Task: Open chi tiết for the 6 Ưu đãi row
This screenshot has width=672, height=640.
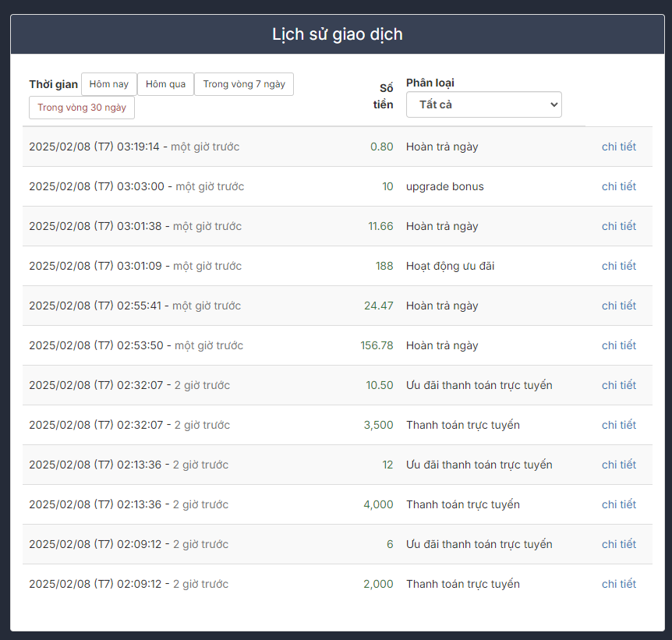Action: [618, 544]
